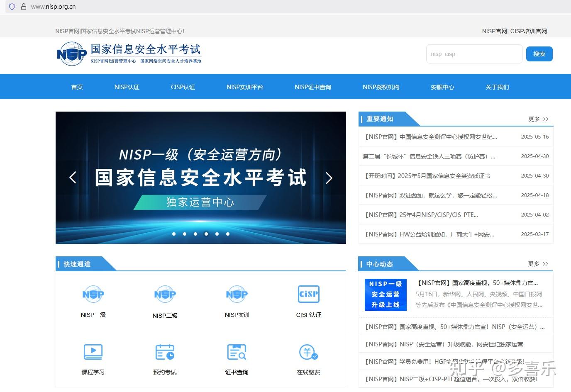Click the browser shield icon

[x=12, y=7]
